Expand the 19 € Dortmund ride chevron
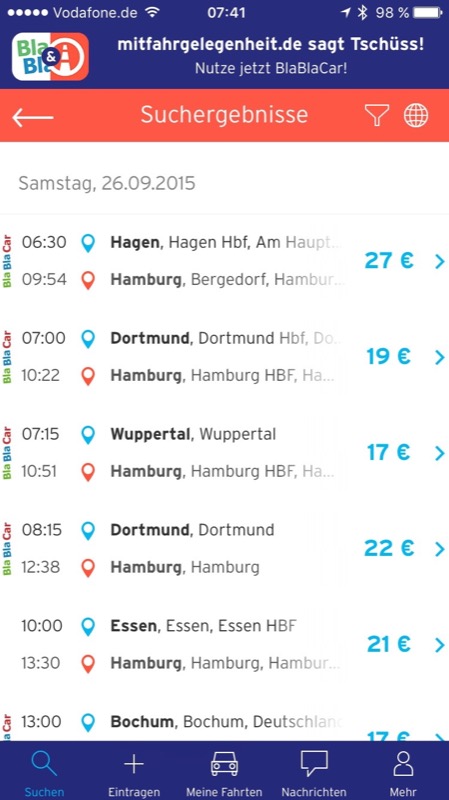Viewport: 449px width, 800px height. pos(440,357)
